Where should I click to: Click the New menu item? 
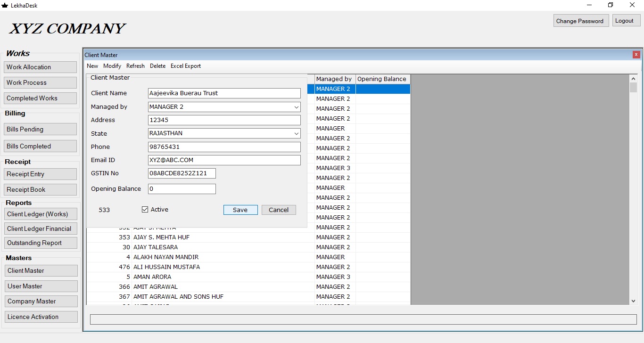[x=92, y=66]
